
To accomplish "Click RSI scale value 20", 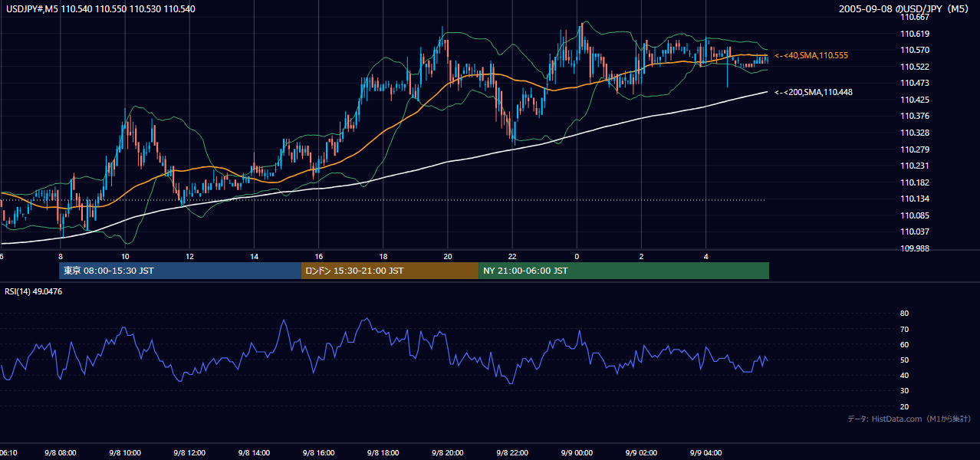I will [904, 407].
